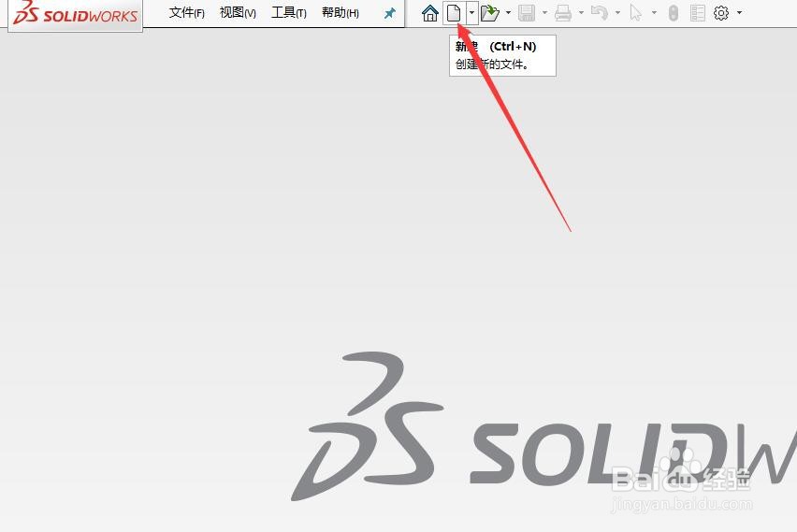Click the Select cursor tool icon
Screen dimensions: 797x532
point(635,13)
